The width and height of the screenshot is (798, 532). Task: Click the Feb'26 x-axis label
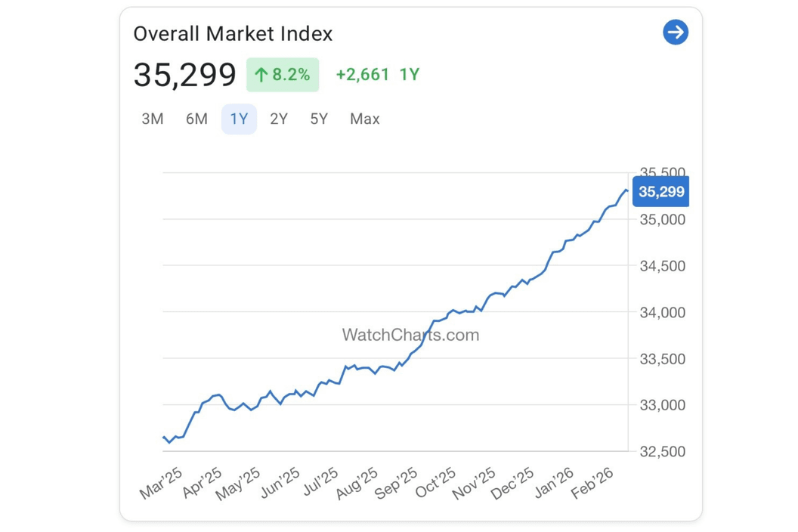coord(592,483)
